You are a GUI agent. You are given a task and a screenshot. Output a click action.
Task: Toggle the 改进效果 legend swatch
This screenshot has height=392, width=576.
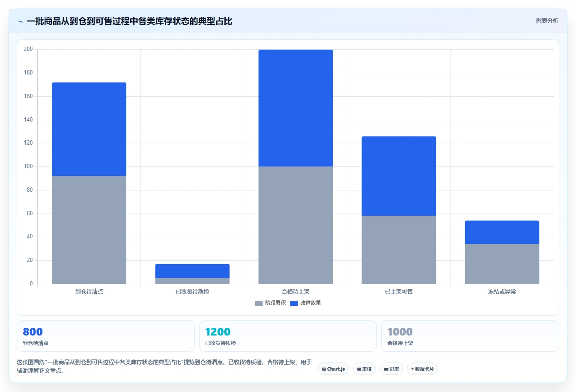click(x=294, y=303)
